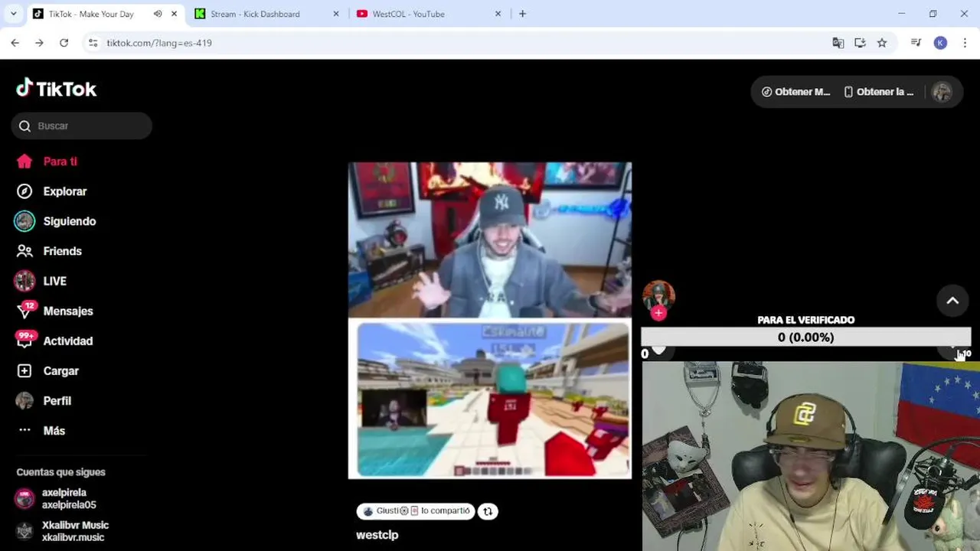Open the tab search dropdown
The height and width of the screenshot is (551, 980).
click(13, 14)
